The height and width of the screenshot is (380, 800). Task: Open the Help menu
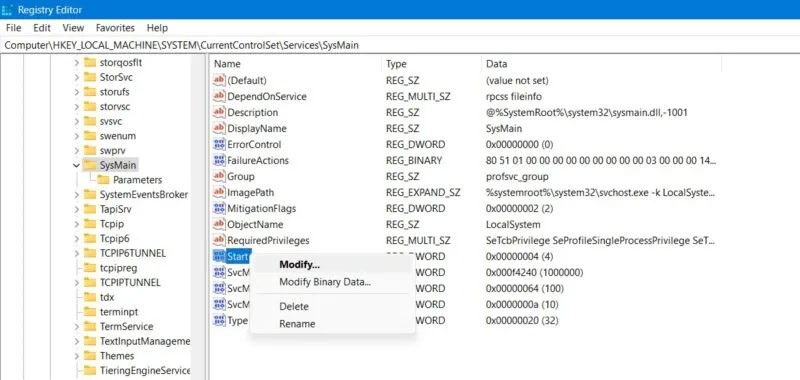[x=157, y=28]
